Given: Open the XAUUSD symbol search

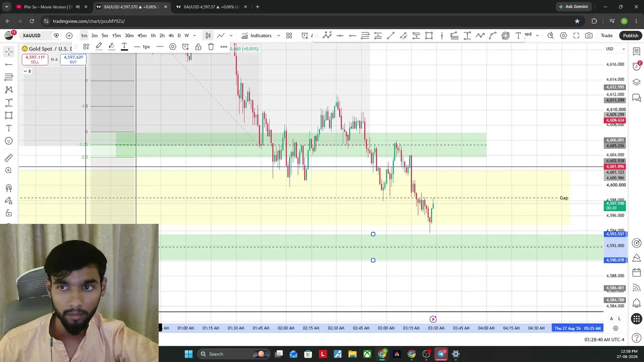Looking at the screenshot, I should pyautogui.click(x=32, y=36).
